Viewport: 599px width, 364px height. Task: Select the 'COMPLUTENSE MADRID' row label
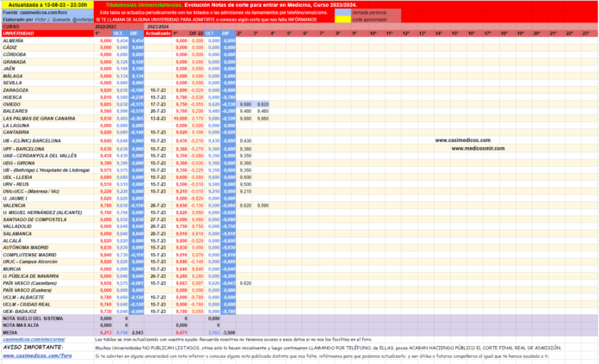point(30,255)
